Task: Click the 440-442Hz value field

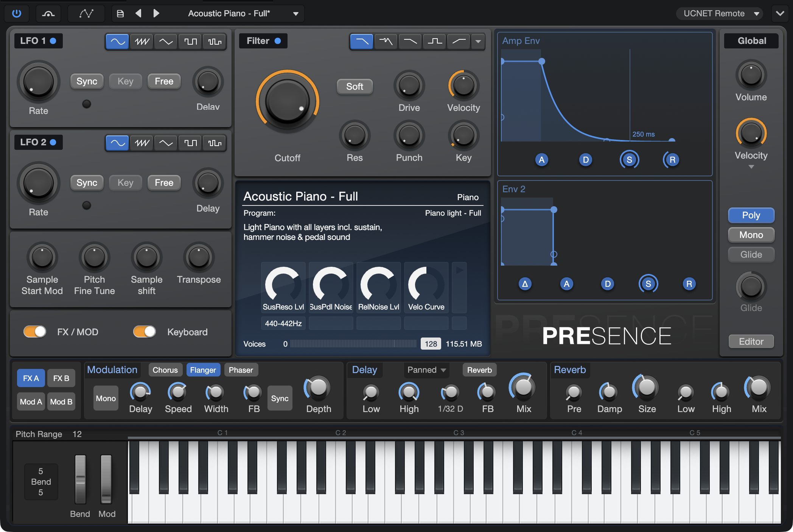Action: coord(283,324)
